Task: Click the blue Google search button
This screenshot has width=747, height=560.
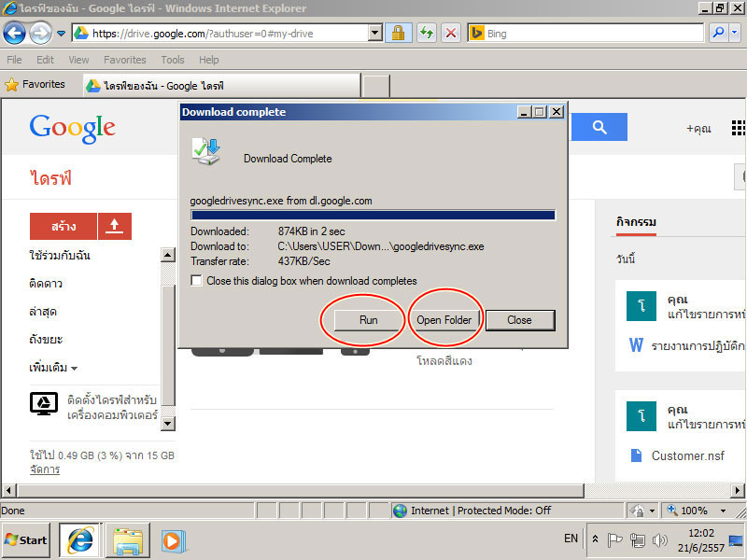Action: click(x=599, y=127)
